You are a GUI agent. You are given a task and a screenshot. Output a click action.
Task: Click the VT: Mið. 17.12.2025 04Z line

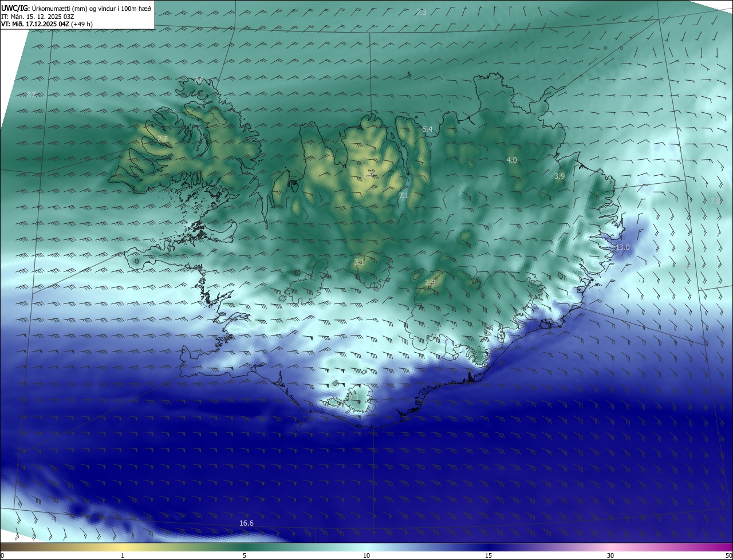[47, 24]
